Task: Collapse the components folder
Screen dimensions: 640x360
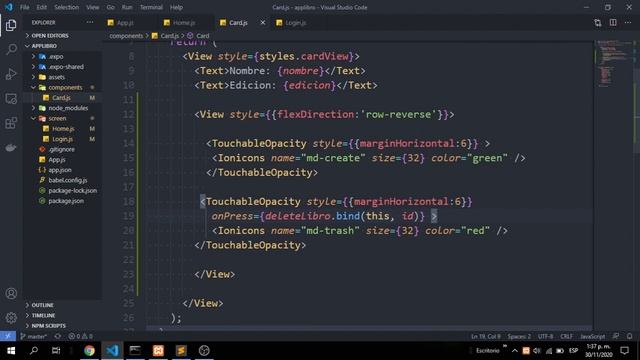Action: [x=65, y=87]
